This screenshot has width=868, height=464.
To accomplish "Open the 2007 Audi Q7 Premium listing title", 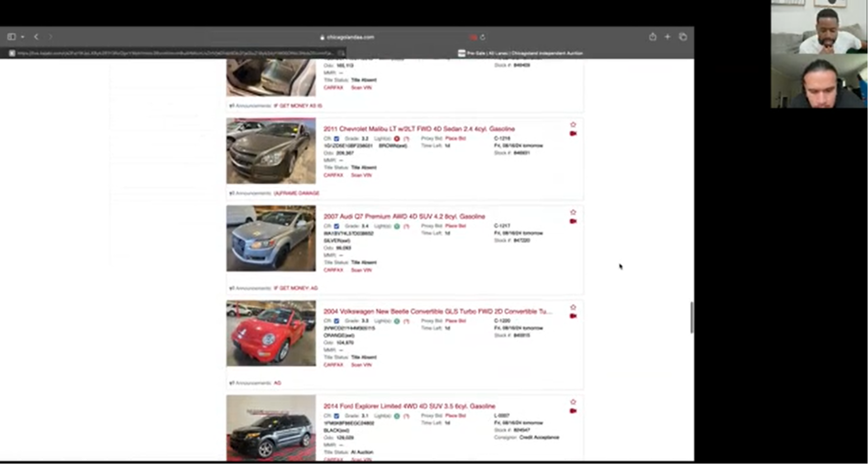I will pos(404,216).
